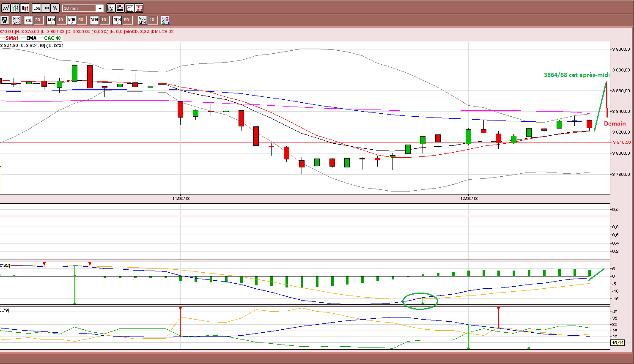Click the C: 3 869,06 (-0,05%) readout
Viewport: 634px width, 364px height.
pos(88,31)
